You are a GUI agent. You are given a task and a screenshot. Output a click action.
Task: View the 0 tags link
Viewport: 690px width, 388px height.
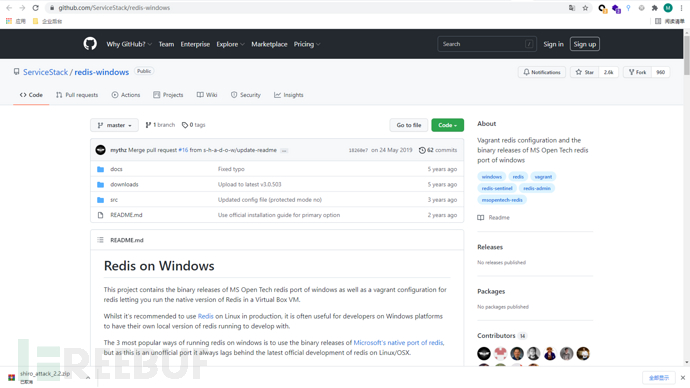click(194, 125)
